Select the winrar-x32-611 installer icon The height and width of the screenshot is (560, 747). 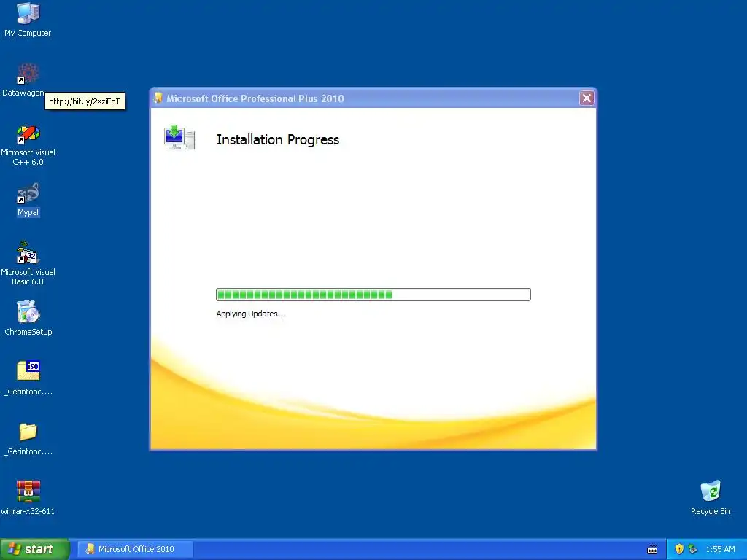[x=28, y=497]
